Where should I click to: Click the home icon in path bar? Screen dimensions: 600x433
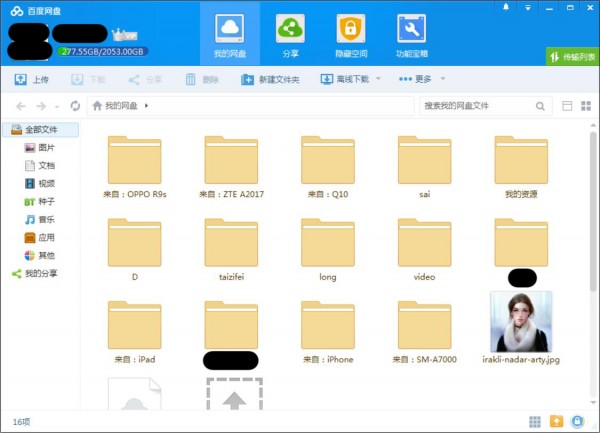tap(97, 106)
